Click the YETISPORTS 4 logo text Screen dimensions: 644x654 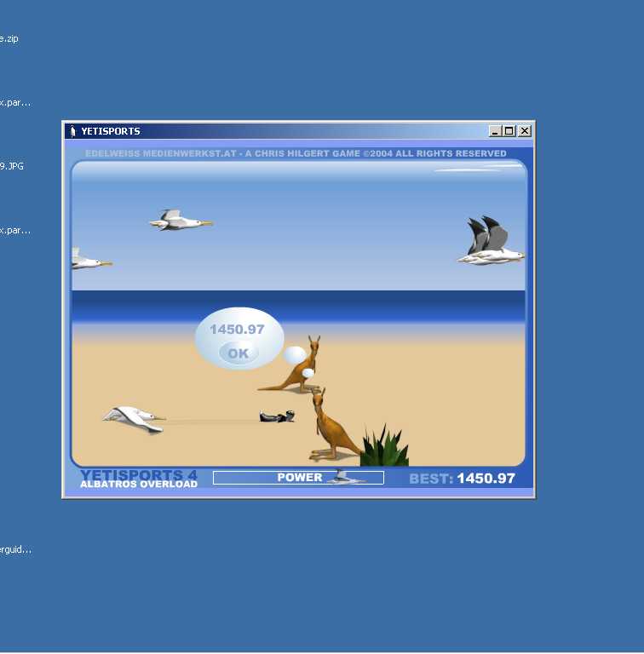click(x=139, y=474)
